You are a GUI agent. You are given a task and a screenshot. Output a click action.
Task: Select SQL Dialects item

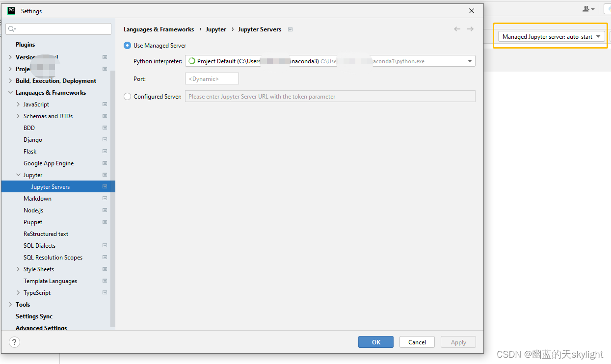coord(39,246)
